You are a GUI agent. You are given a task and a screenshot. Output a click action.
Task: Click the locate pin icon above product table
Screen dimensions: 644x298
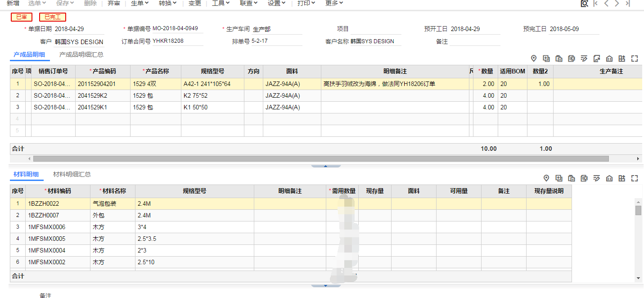coord(534,59)
